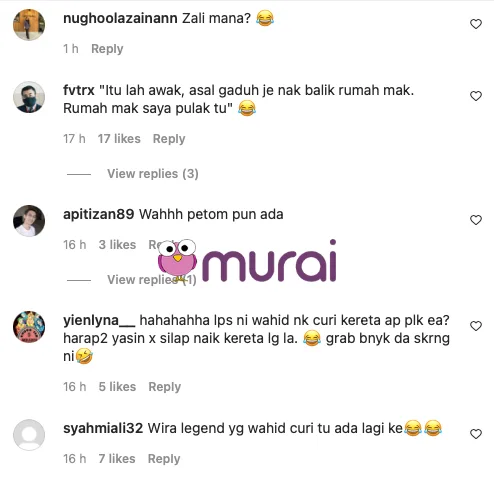
Task: Like apitizan89's comment with the heart icon
Action: click(x=476, y=220)
